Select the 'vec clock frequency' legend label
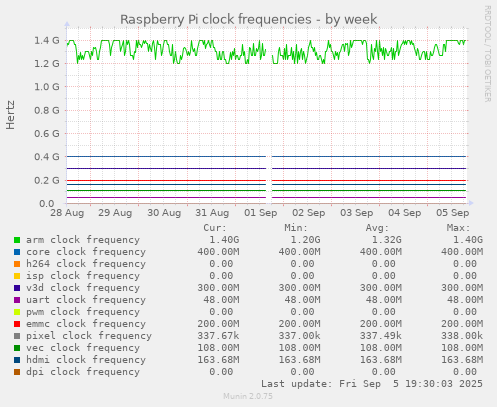The height and width of the screenshot is (407, 497). pyautogui.click(x=83, y=348)
